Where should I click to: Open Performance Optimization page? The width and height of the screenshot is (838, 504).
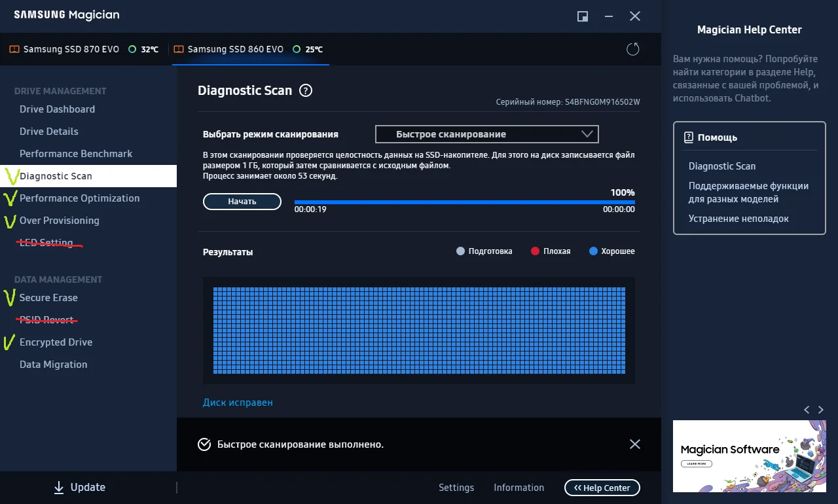(x=80, y=198)
